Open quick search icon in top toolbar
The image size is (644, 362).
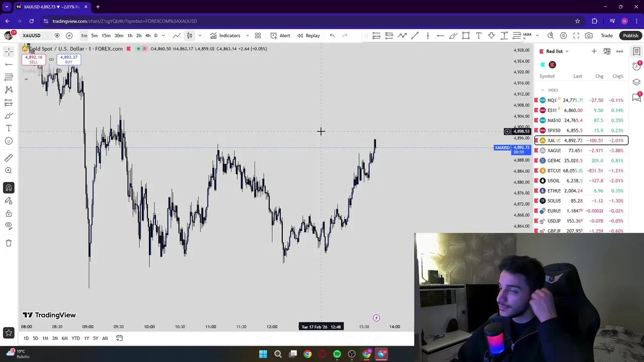[x=550, y=36]
